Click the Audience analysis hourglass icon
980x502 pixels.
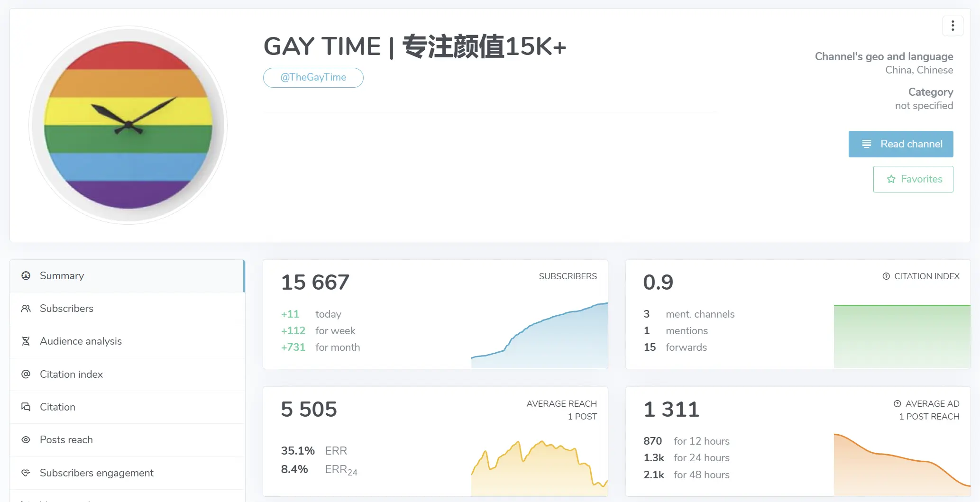point(26,341)
